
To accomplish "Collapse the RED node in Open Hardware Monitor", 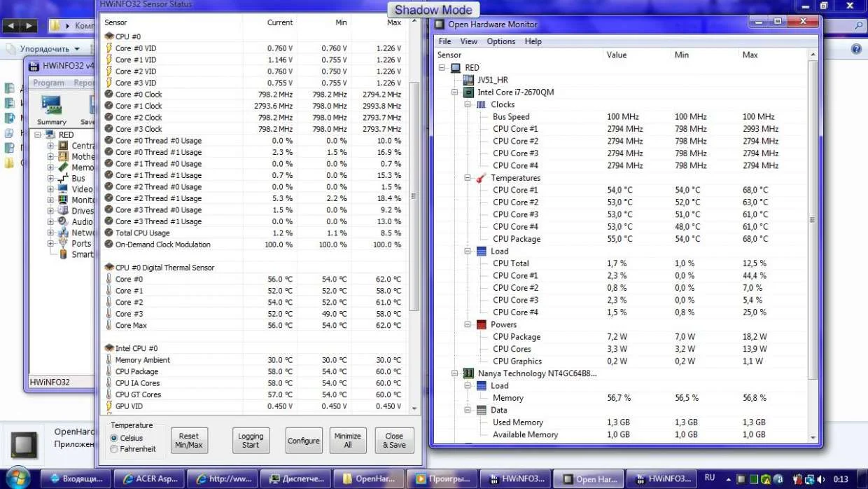I will coord(442,68).
